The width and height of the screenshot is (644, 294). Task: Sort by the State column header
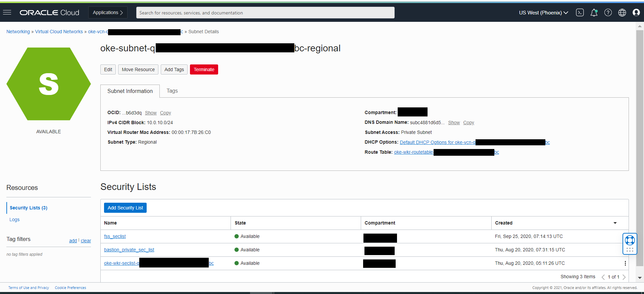coord(240,223)
